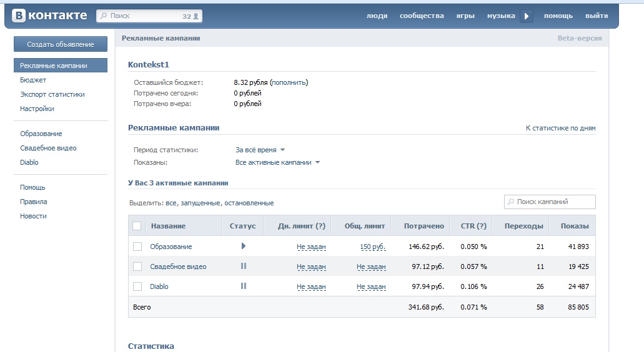Edit Свадебное видео total limit Не задан
The image size is (644, 352).
pyautogui.click(x=371, y=266)
